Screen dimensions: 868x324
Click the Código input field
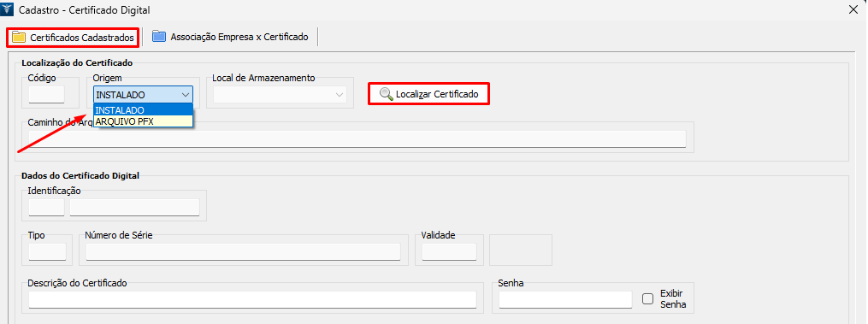click(46, 95)
